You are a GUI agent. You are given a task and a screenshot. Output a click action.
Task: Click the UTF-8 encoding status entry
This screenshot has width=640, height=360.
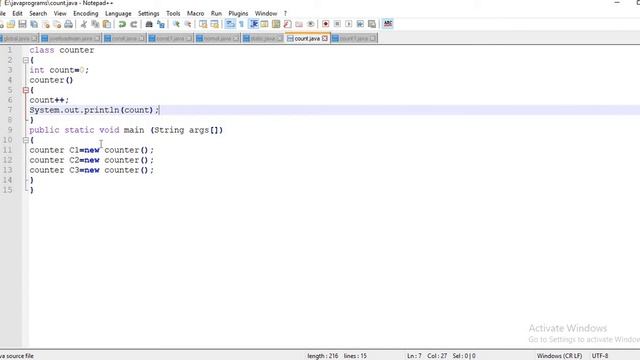600,356
